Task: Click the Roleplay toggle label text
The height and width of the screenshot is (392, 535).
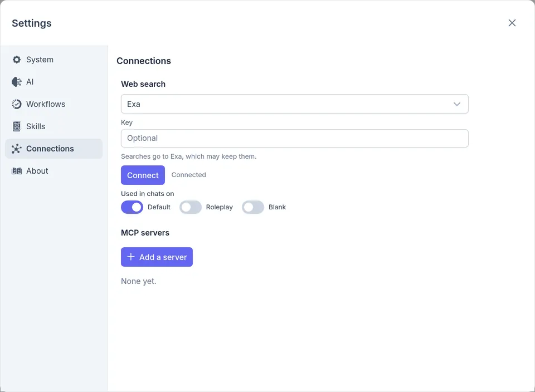Action: (220, 207)
